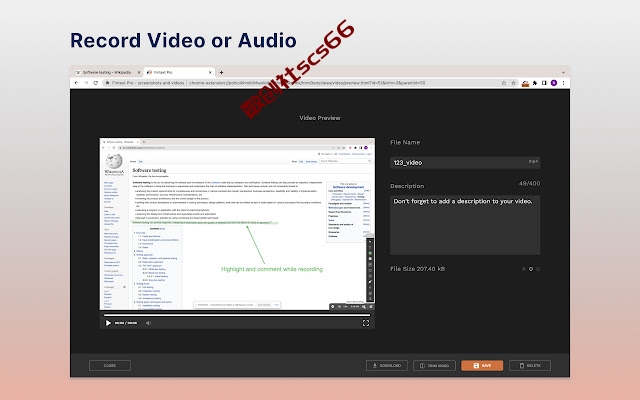Share this page from address bar
The image size is (640, 400).
[504, 83]
